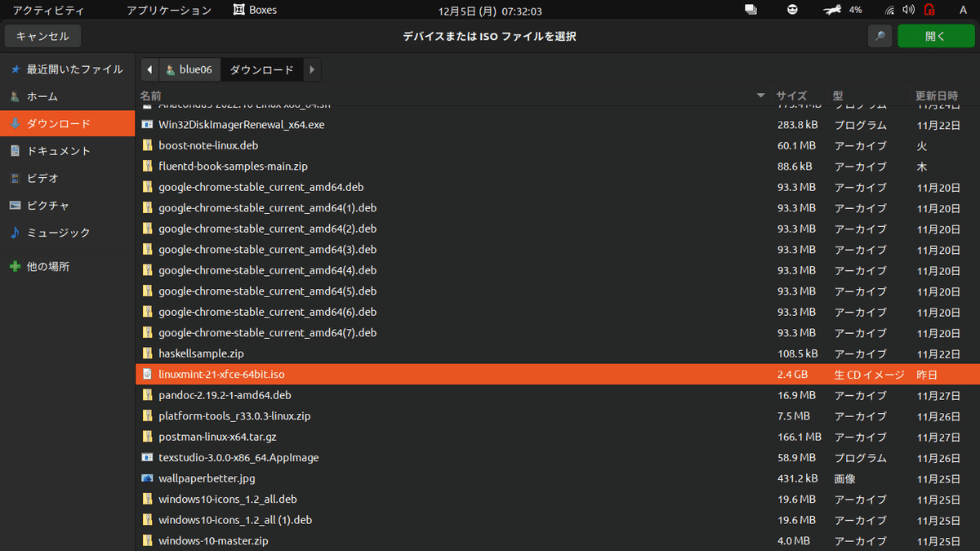Toggle sorting by the サイズ column header

pyautogui.click(x=791, y=96)
